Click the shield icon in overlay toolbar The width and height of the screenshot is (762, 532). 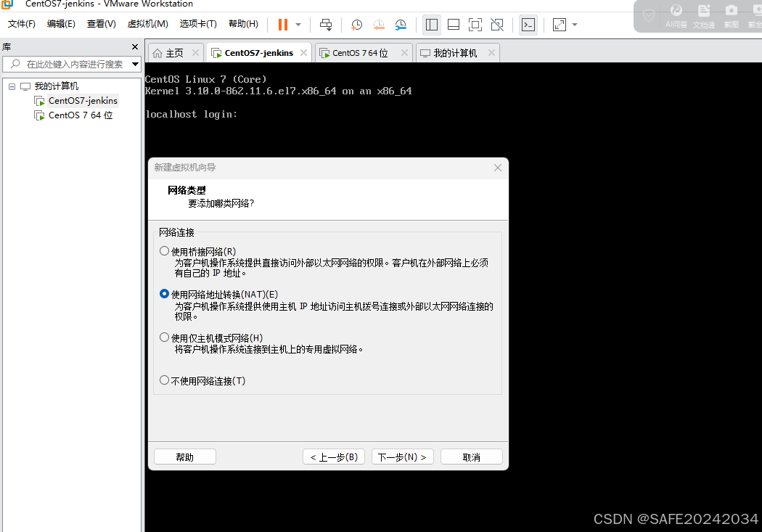(x=649, y=15)
